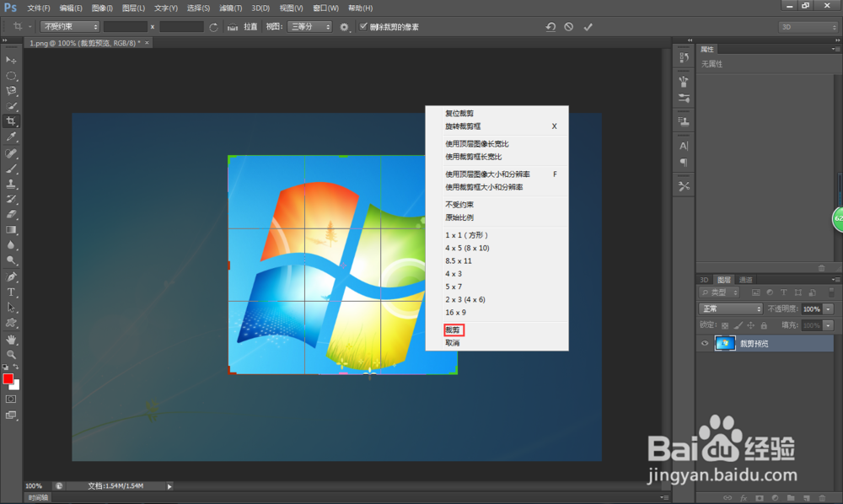This screenshot has width=843, height=504.
Task: Select the Lasso tool
Action: point(11,91)
